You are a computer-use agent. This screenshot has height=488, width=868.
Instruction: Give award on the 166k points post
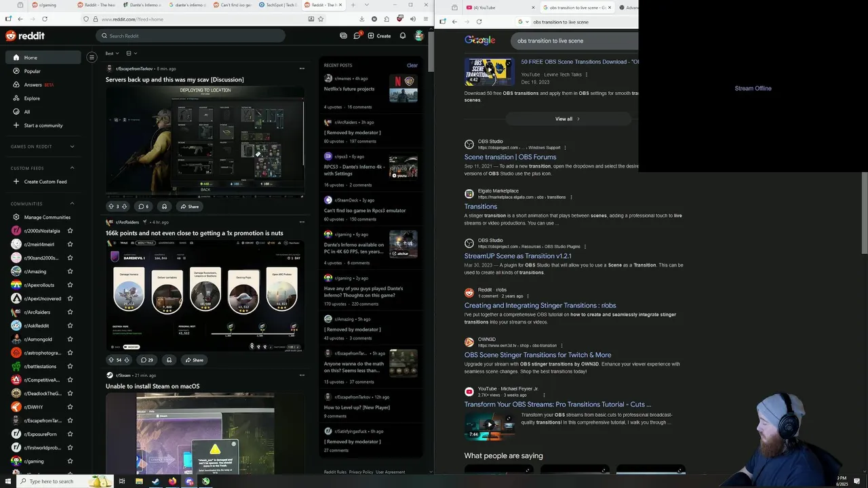click(x=170, y=360)
